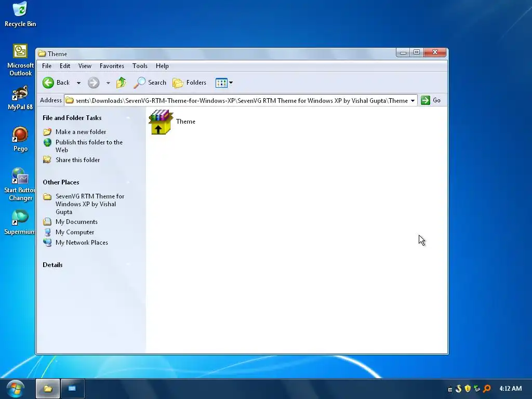Open the Search pane

click(150, 83)
